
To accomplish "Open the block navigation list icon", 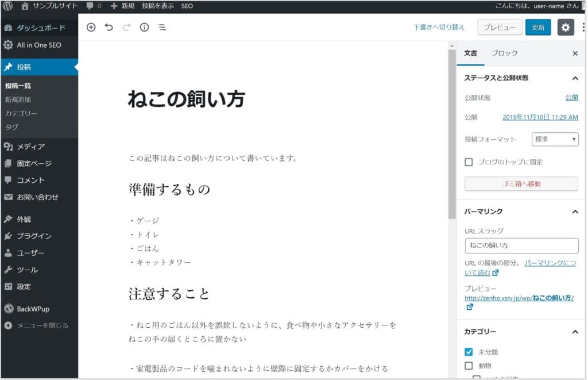I will click(x=162, y=27).
